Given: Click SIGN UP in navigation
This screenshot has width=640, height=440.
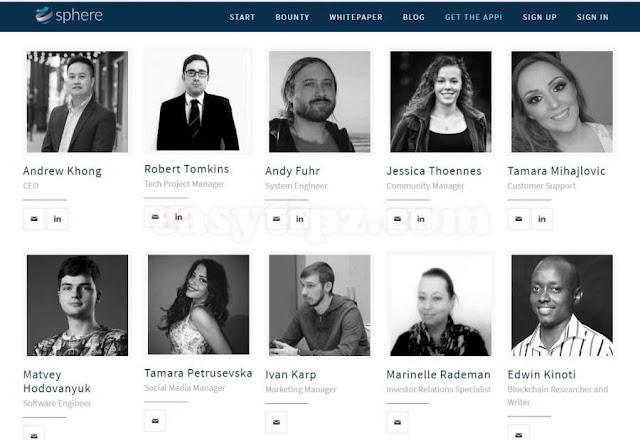Looking at the screenshot, I should [540, 17].
